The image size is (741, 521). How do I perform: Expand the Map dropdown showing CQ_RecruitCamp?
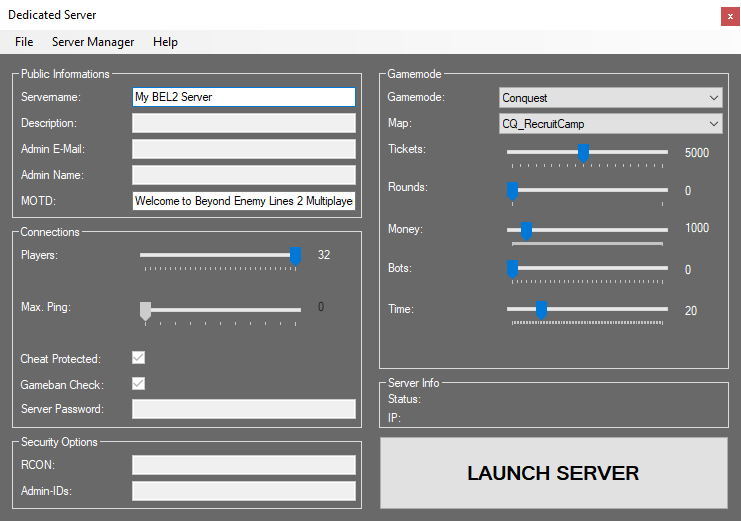611,124
